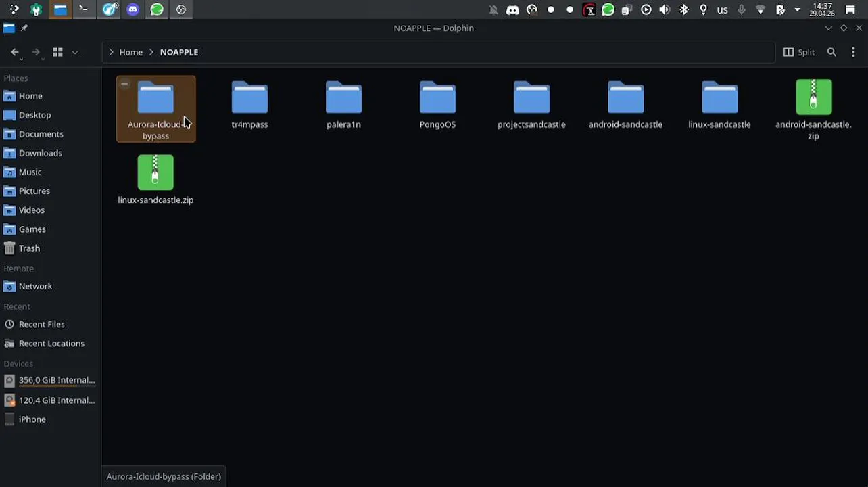868x487 pixels.
Task: Switch keyboard layout 'us' indicator
Action: point(722,9)
